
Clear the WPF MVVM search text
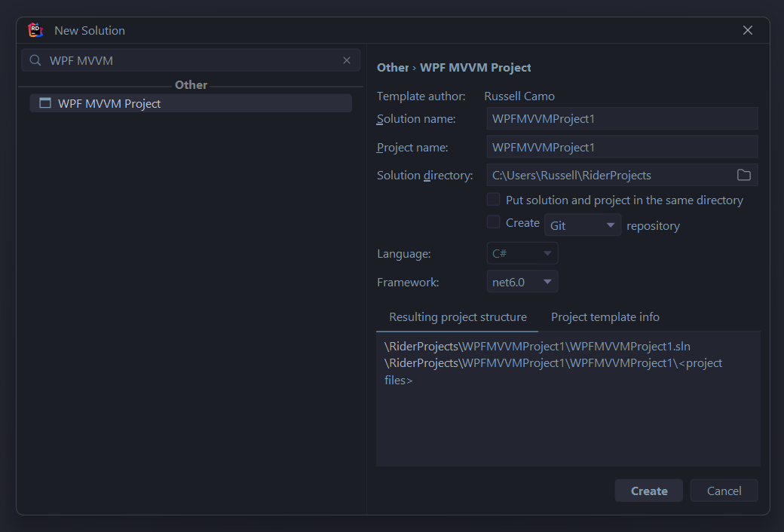[x=347, y=60]
